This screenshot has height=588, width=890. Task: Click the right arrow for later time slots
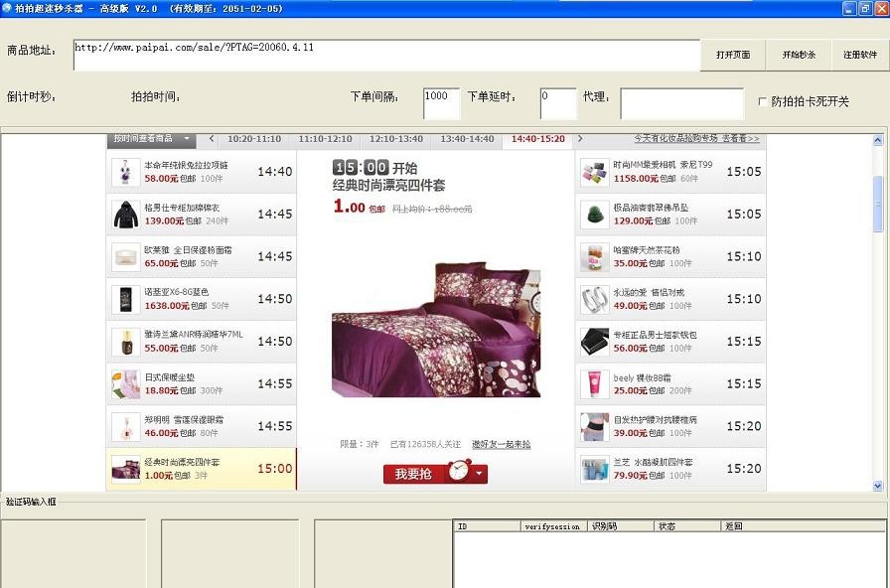(x=582, y=139)
